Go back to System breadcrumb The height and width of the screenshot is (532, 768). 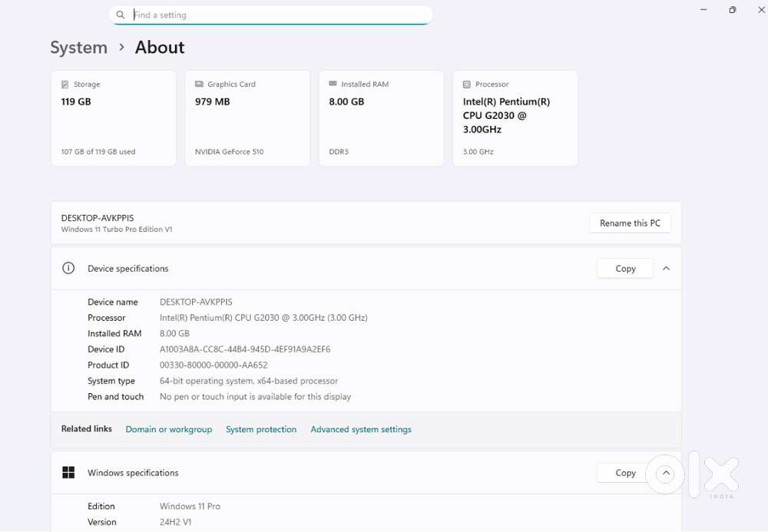(78, 48)
